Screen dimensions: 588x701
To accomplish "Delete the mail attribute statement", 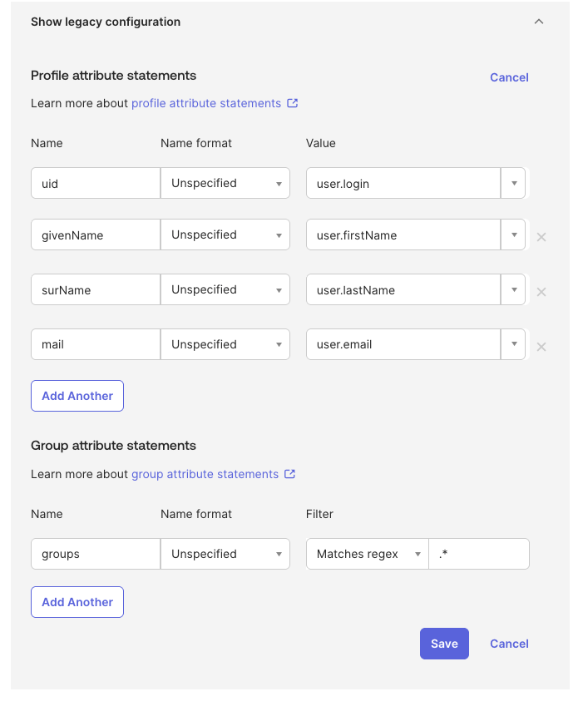I will [x=541, y=347].
